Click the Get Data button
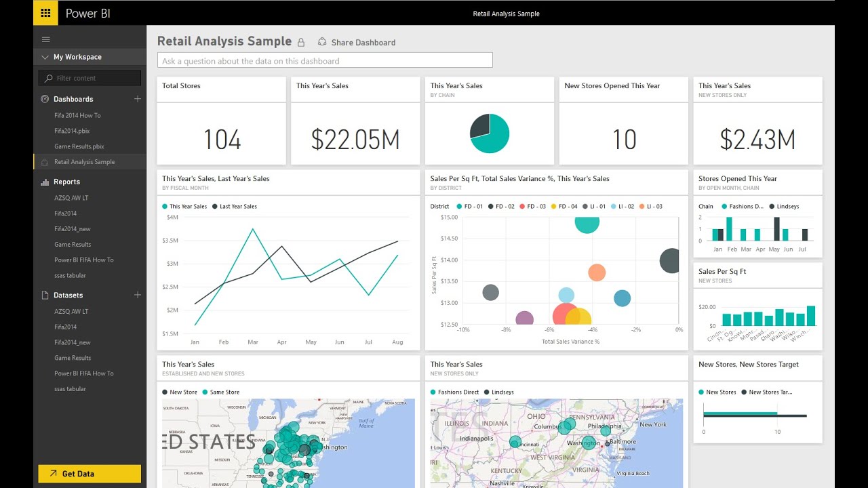 point(90,474)
